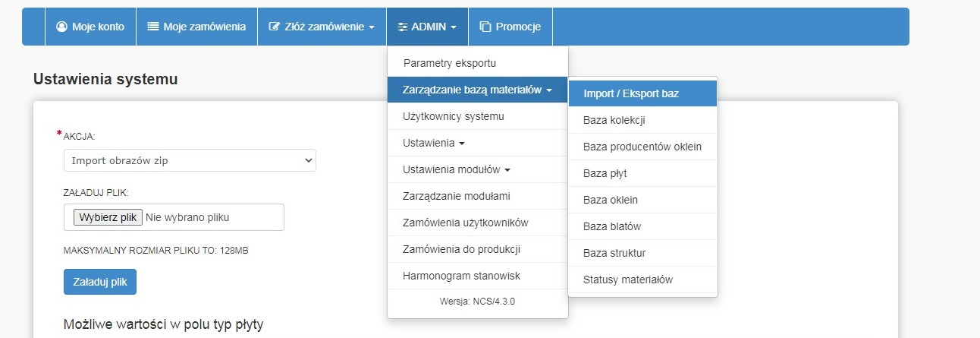The width and height of the screenshot is (980, 338).
Task: Open Użytkownicy systemu
Action: click(454, 116)
